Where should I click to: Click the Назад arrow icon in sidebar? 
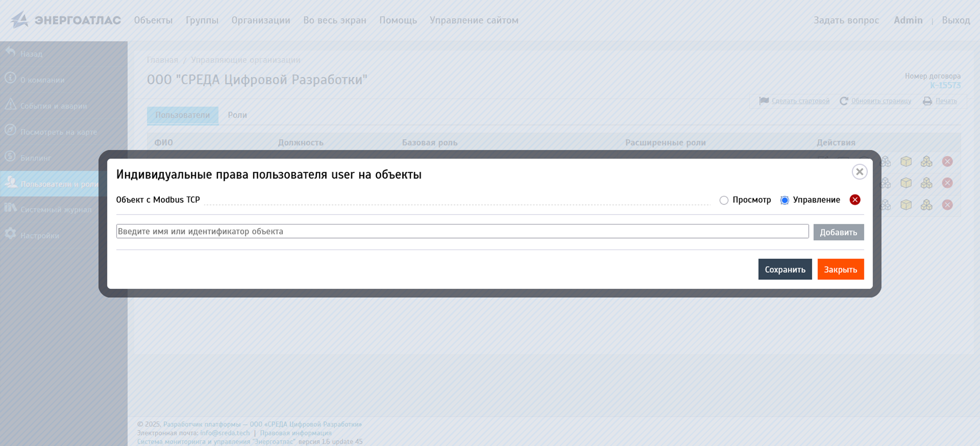point(11,52)
